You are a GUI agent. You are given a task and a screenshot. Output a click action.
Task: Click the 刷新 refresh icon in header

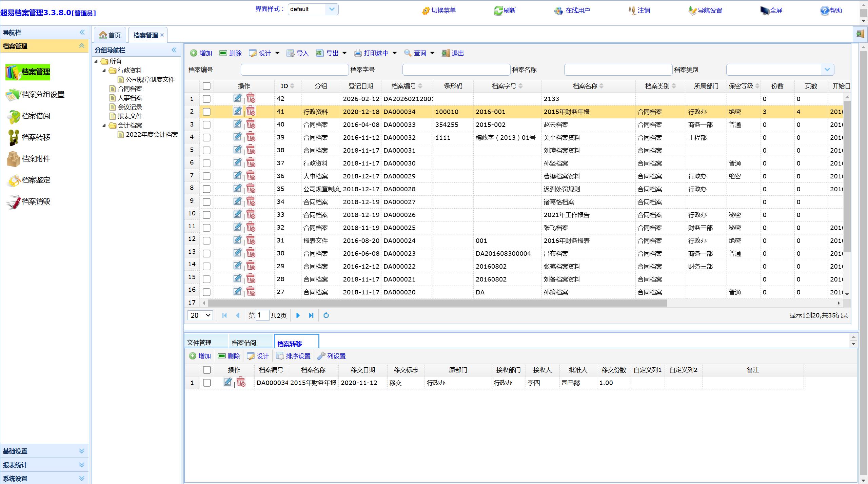pos(498,11)
